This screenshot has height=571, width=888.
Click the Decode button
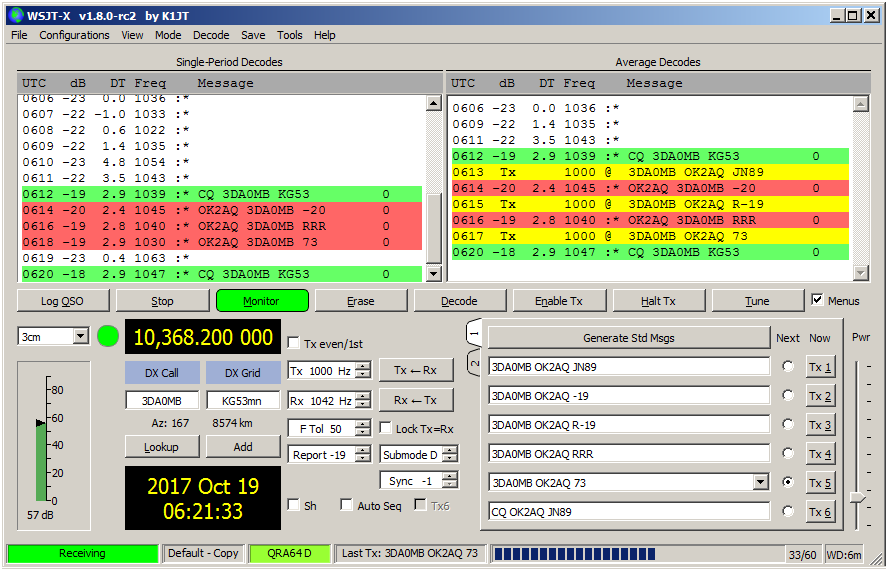(x=460, y=301)
